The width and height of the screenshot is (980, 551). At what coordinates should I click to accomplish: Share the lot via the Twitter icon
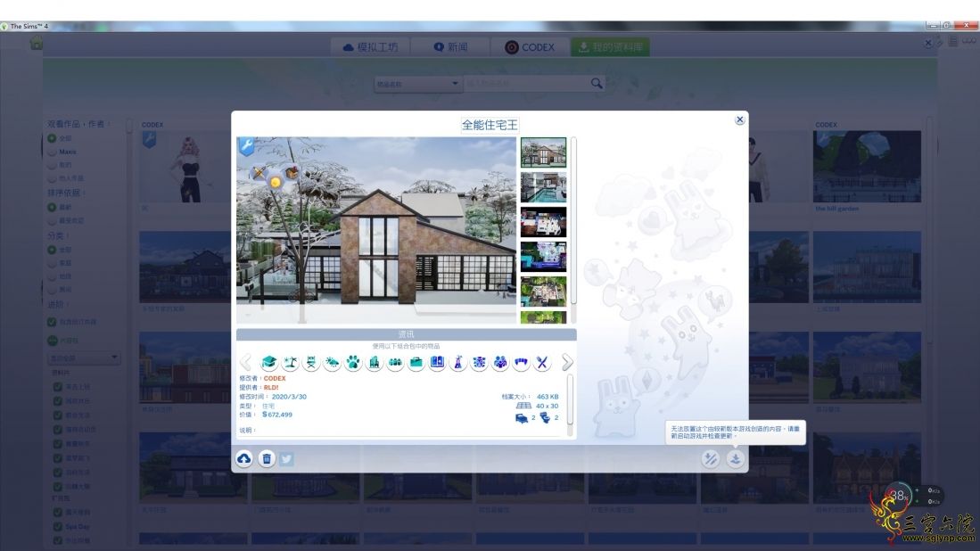coord(287,459)
